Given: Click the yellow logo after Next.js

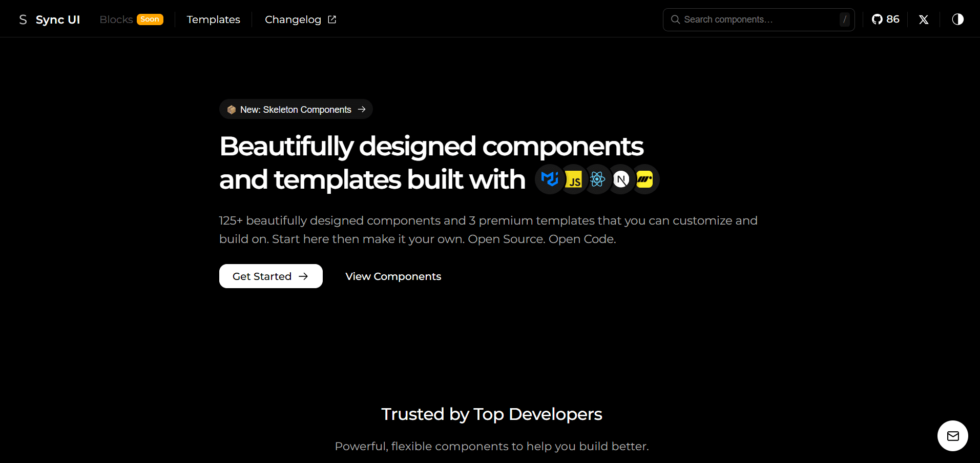Looking at the screenshot, I should coord(644,179).
